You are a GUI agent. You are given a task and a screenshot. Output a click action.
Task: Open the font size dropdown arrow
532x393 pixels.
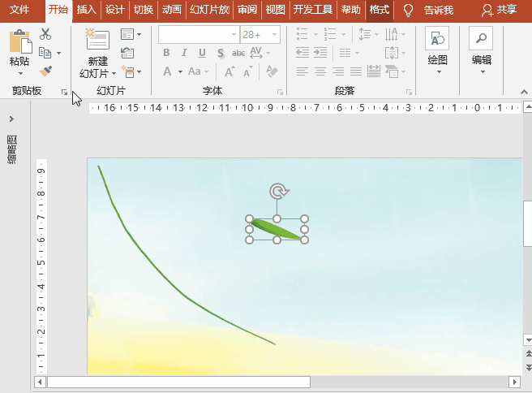click(274, 35)
